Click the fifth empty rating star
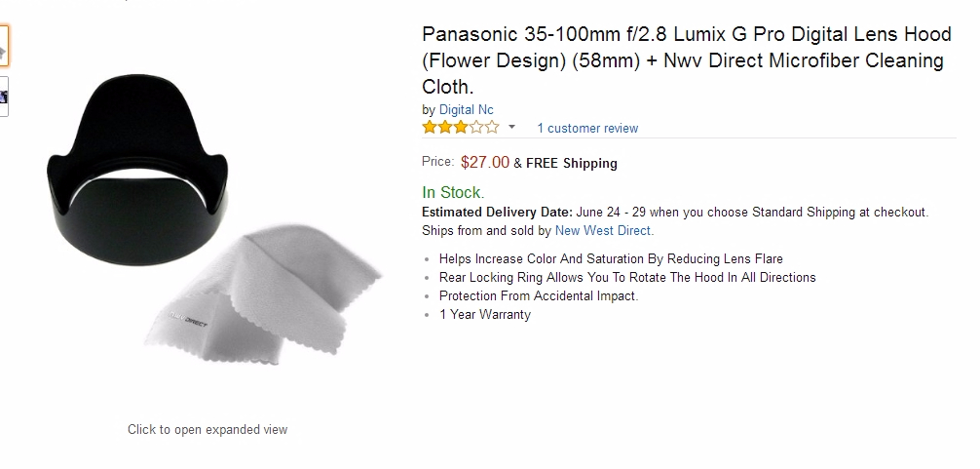This screenshot has height=469, width=980. pyautogui.click(x=492, y=127)
